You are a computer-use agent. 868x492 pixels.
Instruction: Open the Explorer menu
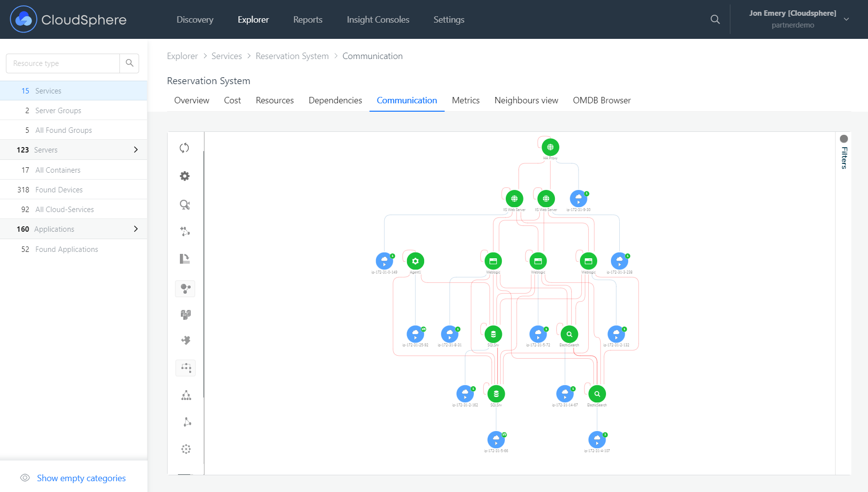tap(253, 20)
